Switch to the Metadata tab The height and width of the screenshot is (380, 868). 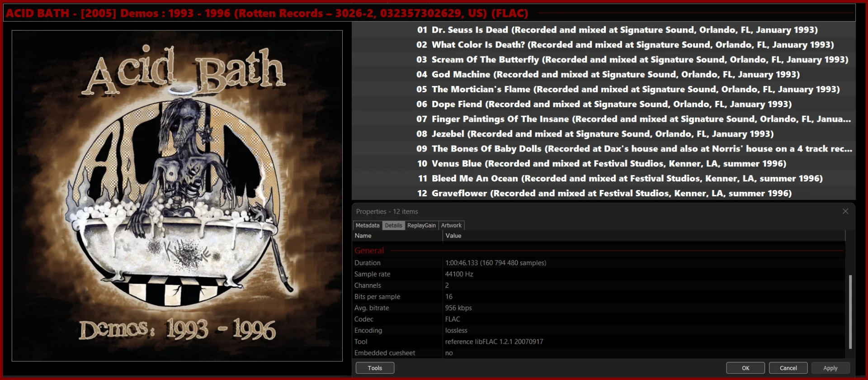pos(368,225)
